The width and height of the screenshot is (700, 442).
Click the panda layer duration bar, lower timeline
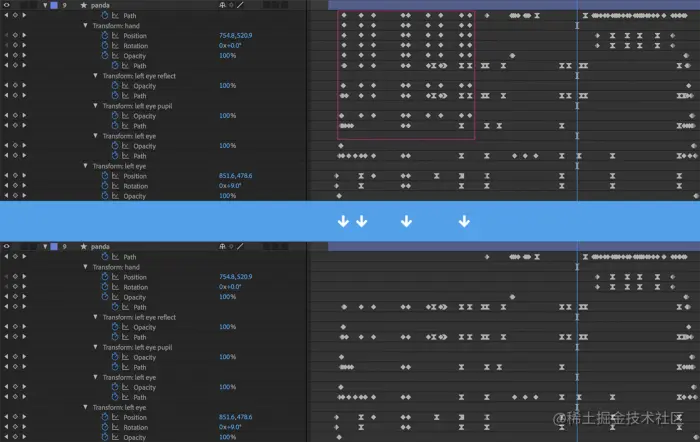point(514,246)
